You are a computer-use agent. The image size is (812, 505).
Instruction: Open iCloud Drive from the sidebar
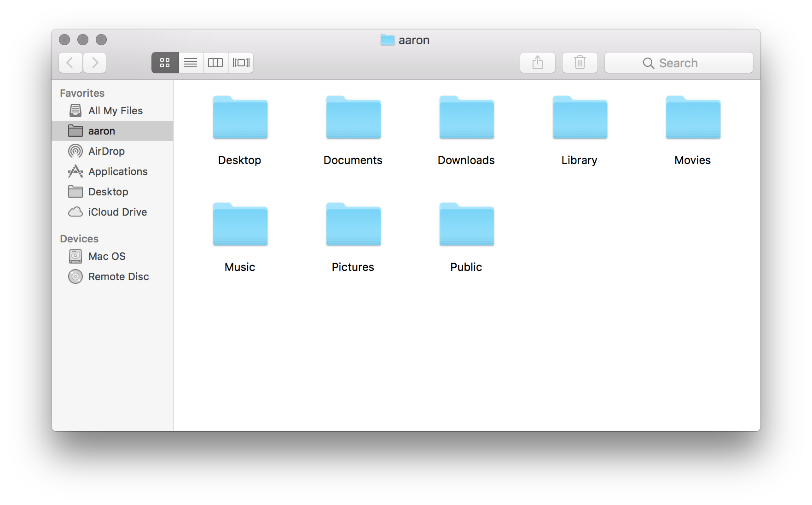click(x=112, y=212)
